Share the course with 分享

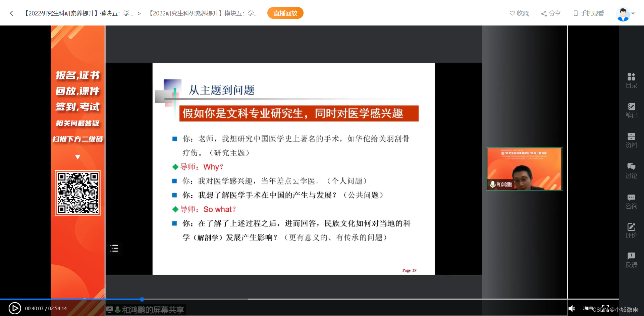pos(551,13)
